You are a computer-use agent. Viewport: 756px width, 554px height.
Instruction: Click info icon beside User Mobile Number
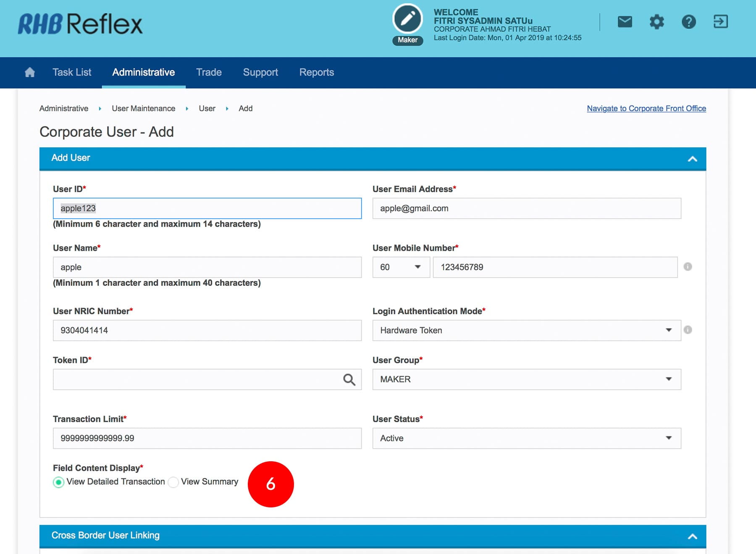coord(688,267)
